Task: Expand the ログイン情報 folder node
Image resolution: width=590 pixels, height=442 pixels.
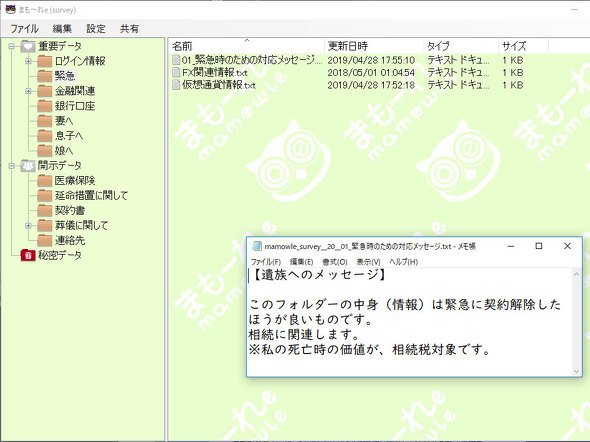Action: [28, 61]
